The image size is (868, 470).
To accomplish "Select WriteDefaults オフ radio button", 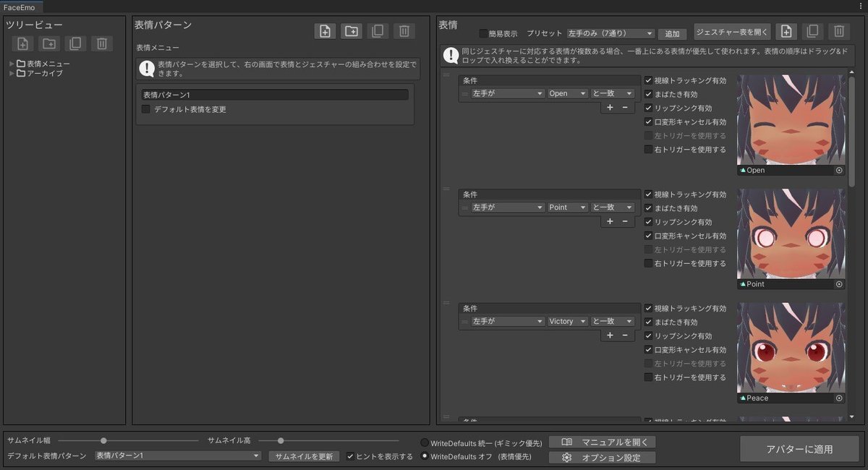I will coord(425,456).
